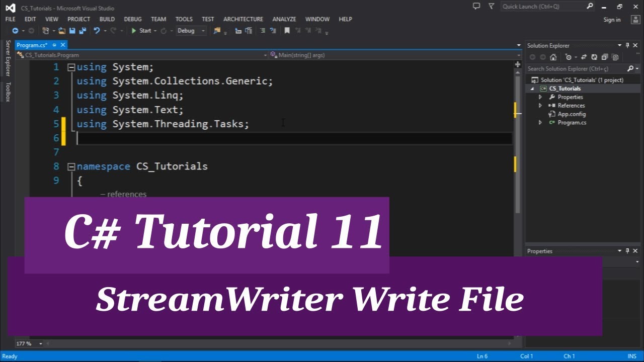Click Sync with Active Document icon
The width and height of the screenshot is (644, 362).
pyautogui.click(x=584, y=57)
